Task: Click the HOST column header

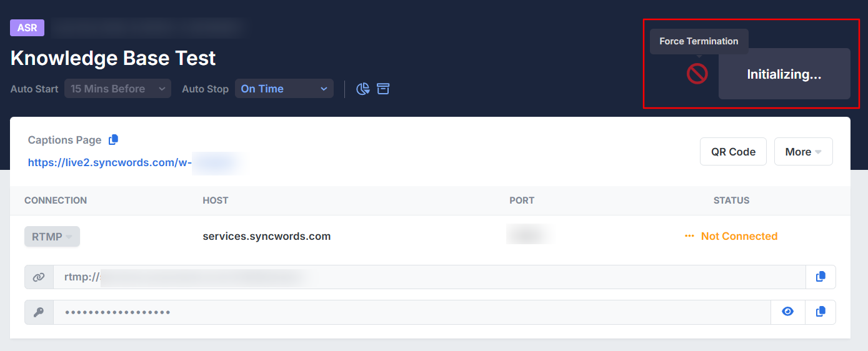Action: pyautogui.click(x=216, y=200)
